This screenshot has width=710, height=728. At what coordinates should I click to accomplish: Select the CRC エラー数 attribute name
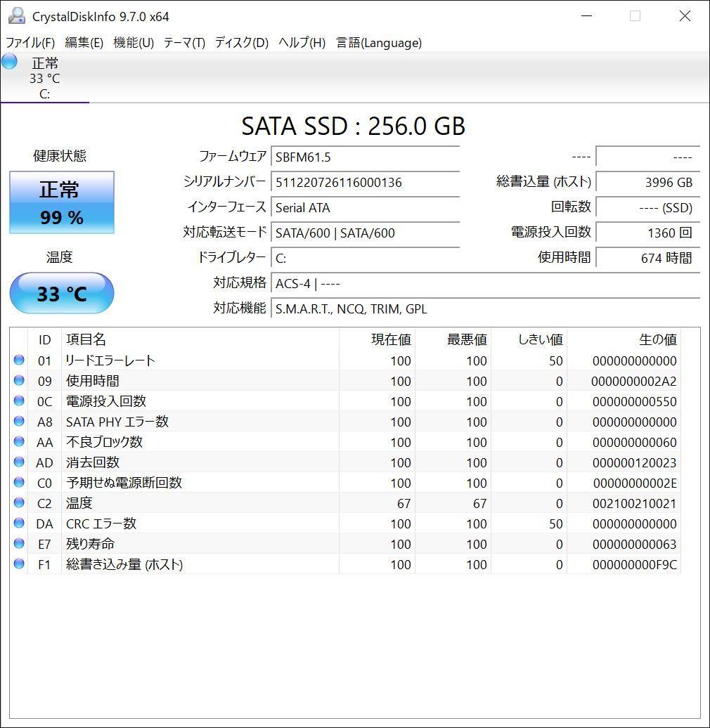pos(101,524)
